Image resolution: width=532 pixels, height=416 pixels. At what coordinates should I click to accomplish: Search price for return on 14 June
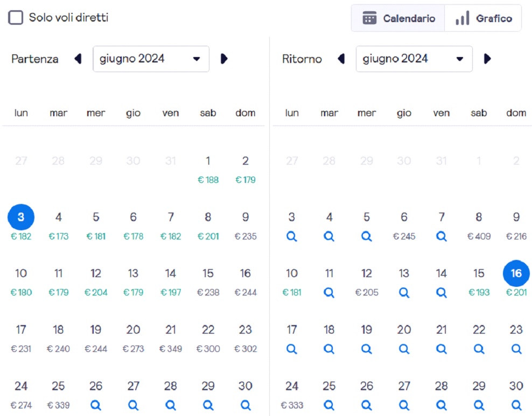[442, 293]
